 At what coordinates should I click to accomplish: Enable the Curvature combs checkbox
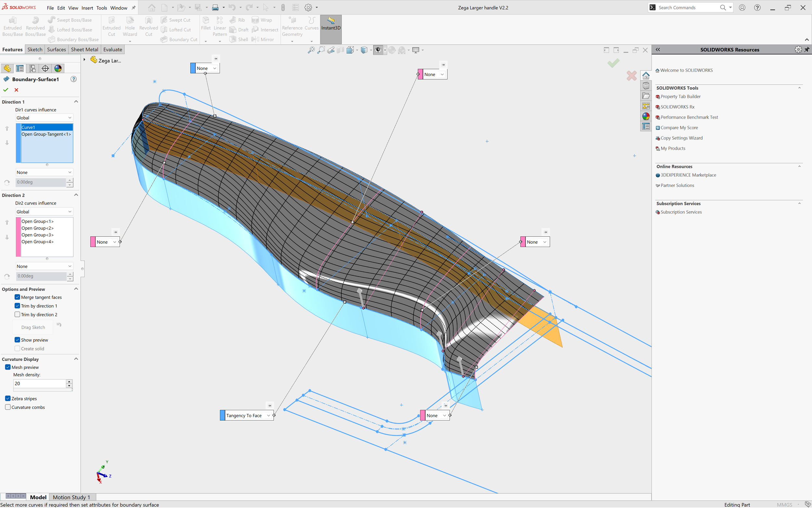pyautogui.click(x=8, y=407)
